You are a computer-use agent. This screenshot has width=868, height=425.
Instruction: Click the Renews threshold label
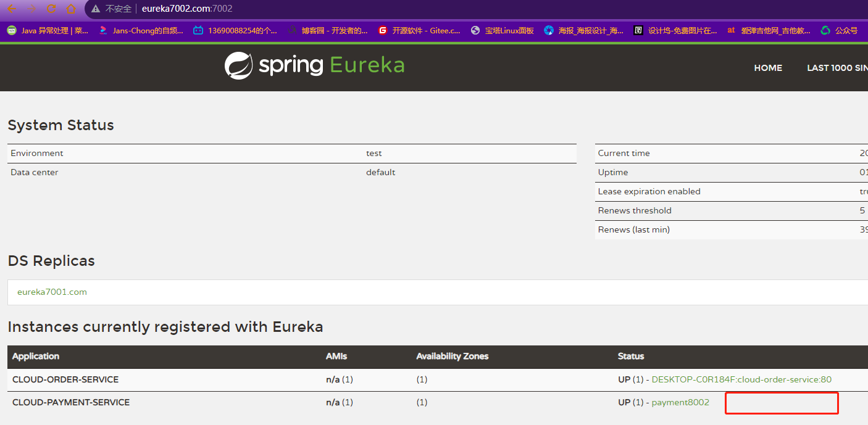(x=635, y=210)
